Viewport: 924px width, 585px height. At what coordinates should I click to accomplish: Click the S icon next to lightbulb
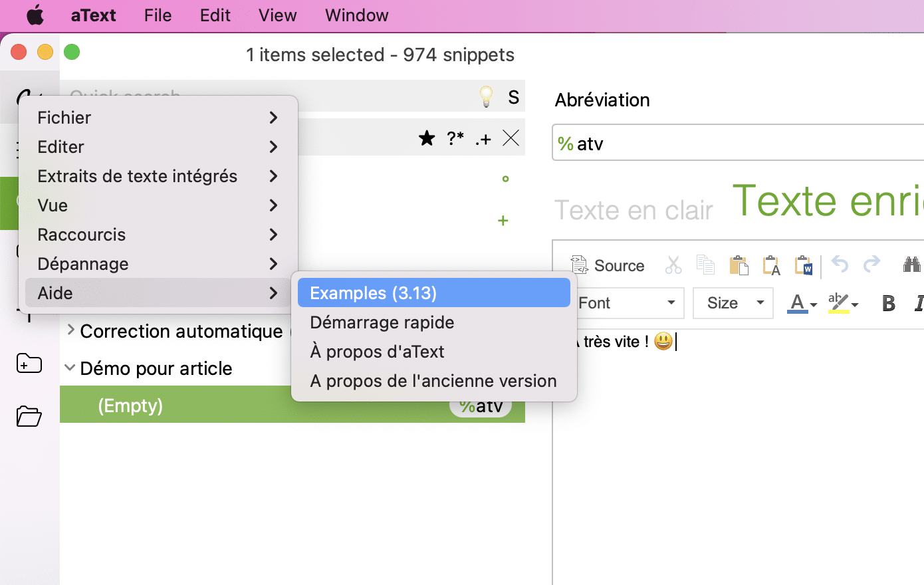[513, 97]
